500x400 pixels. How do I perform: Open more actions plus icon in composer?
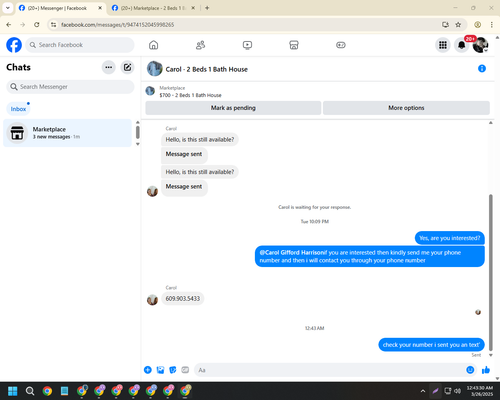[x=148, y=370]
